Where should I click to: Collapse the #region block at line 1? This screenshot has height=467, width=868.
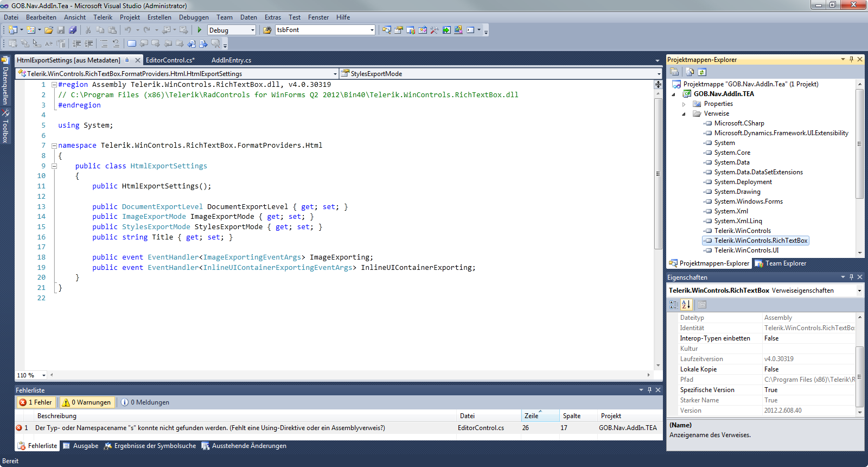pos(54,85)
